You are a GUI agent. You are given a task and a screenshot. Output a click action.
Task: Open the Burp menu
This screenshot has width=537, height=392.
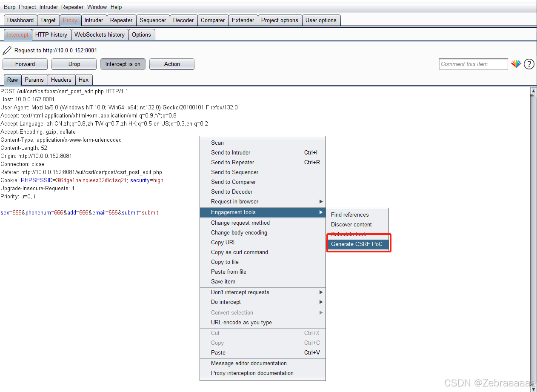tap(9, 7)
